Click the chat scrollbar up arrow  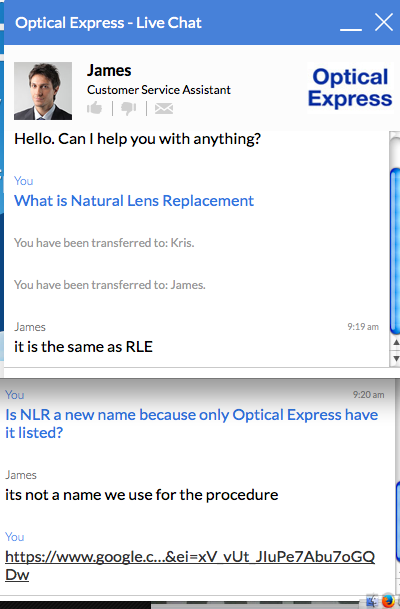396,343
